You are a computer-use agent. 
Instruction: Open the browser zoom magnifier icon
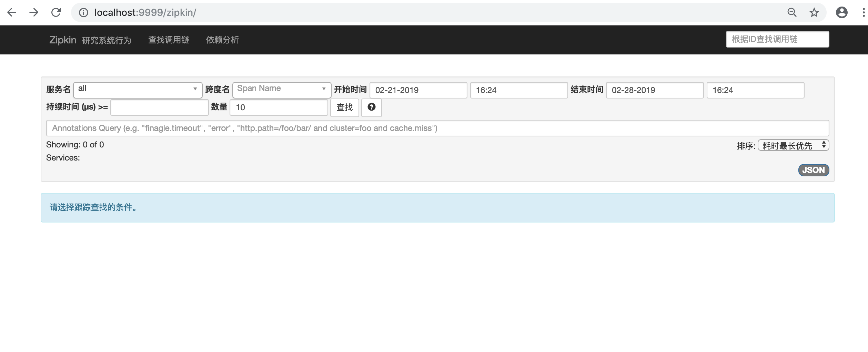click(x=792, y=13)
